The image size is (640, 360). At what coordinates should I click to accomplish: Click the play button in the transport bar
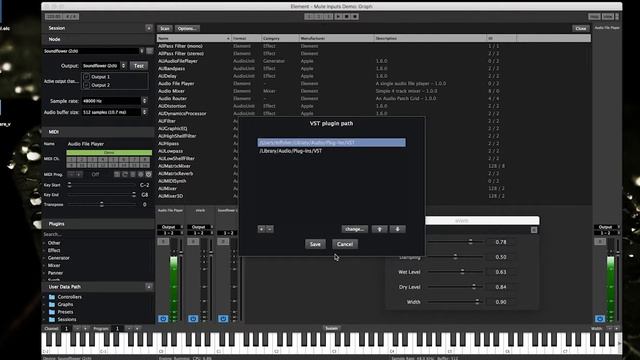tap(338, 17)
